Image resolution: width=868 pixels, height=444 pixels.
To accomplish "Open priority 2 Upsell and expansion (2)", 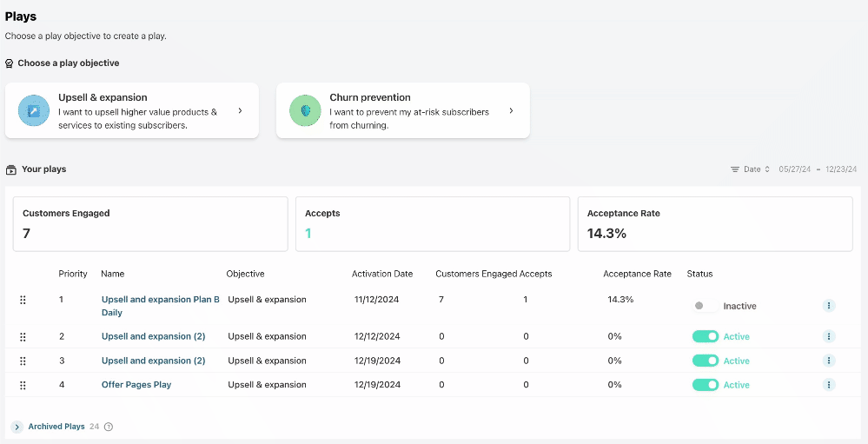I will [x=153, y=336].
